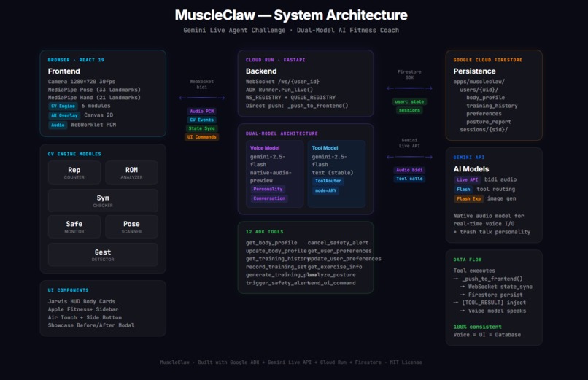
Task: Click the orange 'UI Commands' badge
Action: click(x=202, y=137)
